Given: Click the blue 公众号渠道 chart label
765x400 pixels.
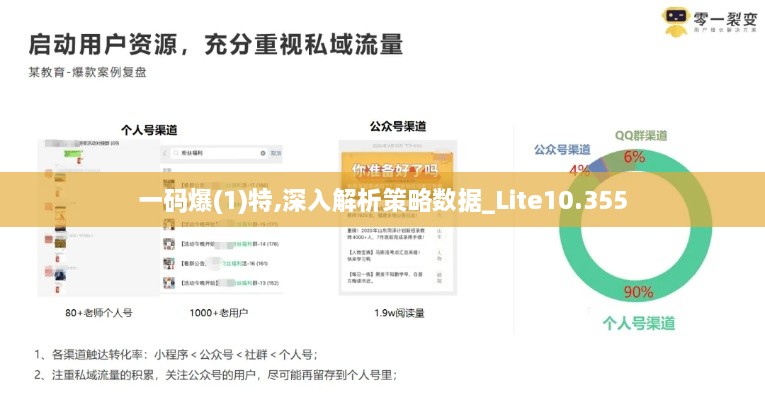Looking at the screenshot, I should click(x=562, y=149).
